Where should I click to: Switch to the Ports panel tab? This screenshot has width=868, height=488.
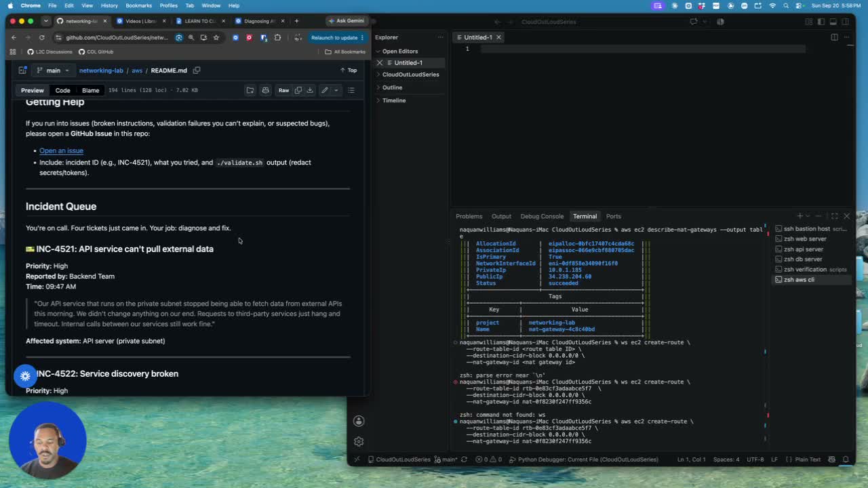613,216
